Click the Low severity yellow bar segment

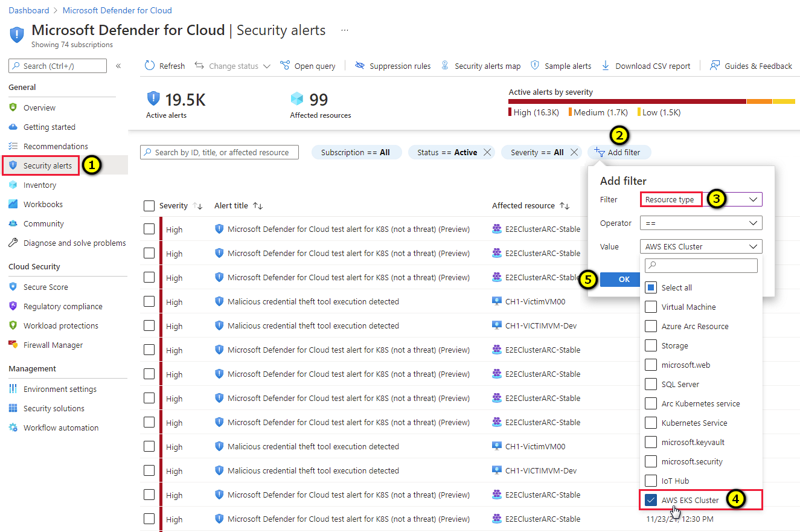(x=784, y=101)
